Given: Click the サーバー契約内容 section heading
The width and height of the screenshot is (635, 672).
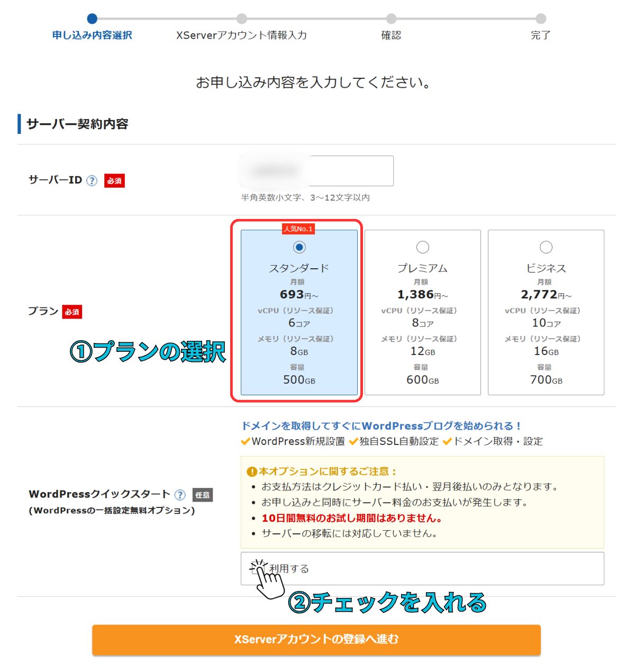Looking at the screenshot, I should click(78, 124).
